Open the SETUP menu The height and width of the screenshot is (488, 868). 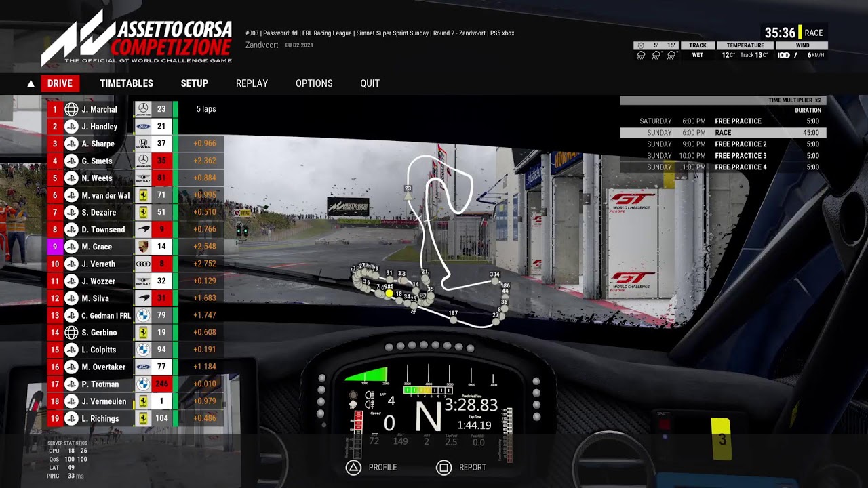click(195, 83)
